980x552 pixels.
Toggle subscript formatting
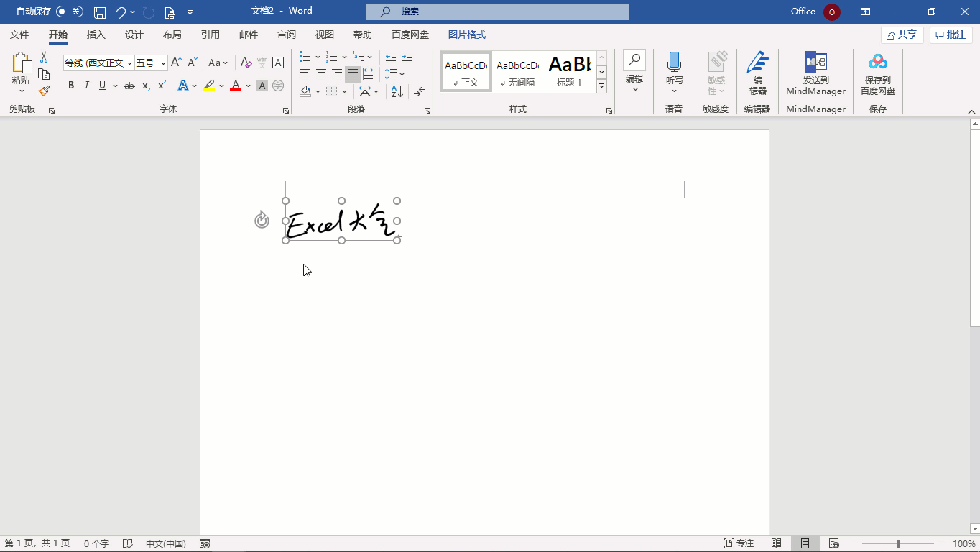(146, 86)
